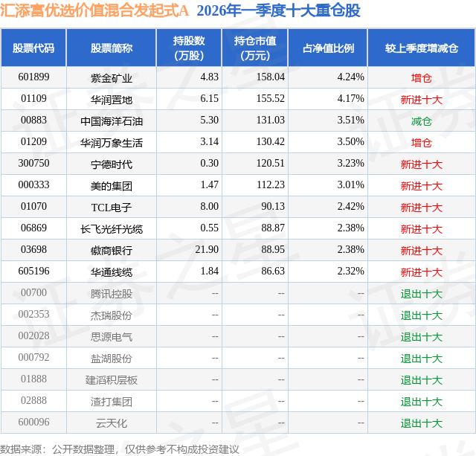
Task: Click 增仓 in 华润万象生活 row
Action: coord(422,143)
